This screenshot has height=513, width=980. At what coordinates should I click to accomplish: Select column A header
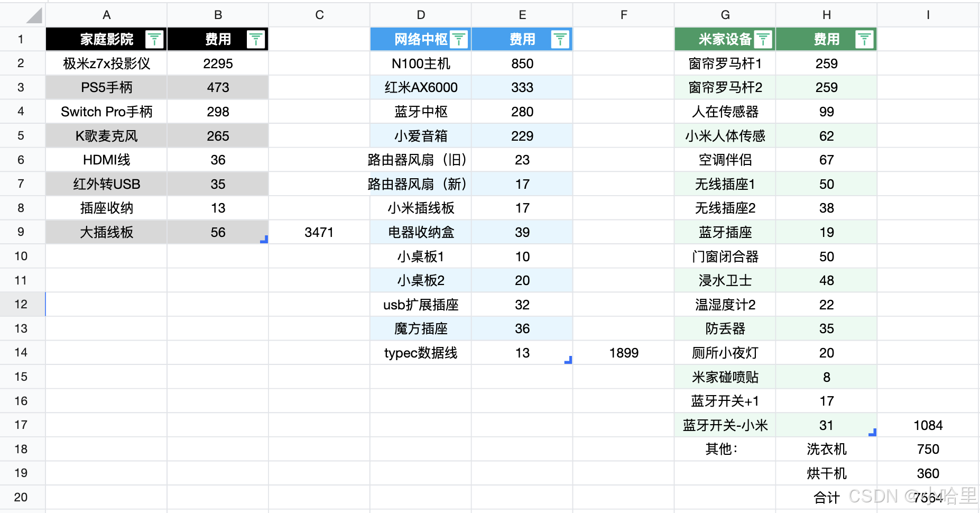point(107,15)
